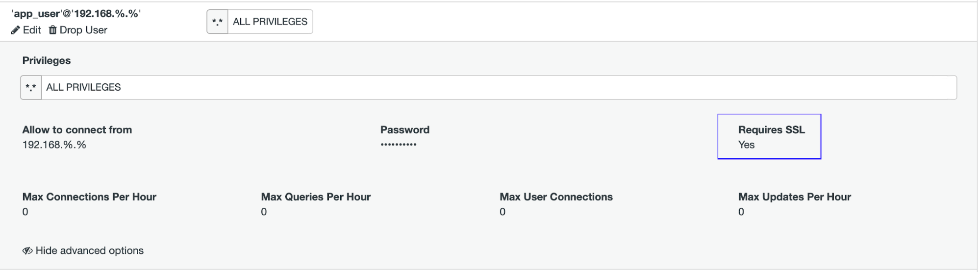The height and width of the screenshot is (272, 980).
Task: Click the 192.168.%.% allowed host value
Action: click(54, 145)
